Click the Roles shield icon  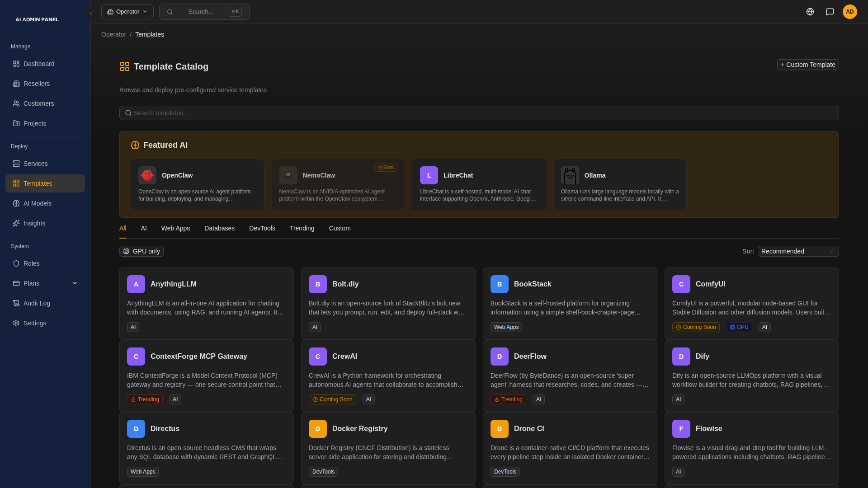(x=16, y=263)
